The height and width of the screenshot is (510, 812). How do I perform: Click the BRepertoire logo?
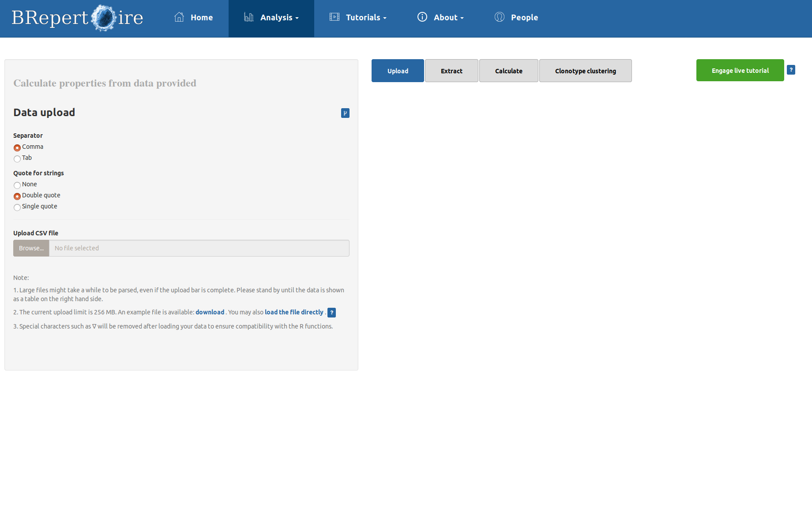(77, 18)
